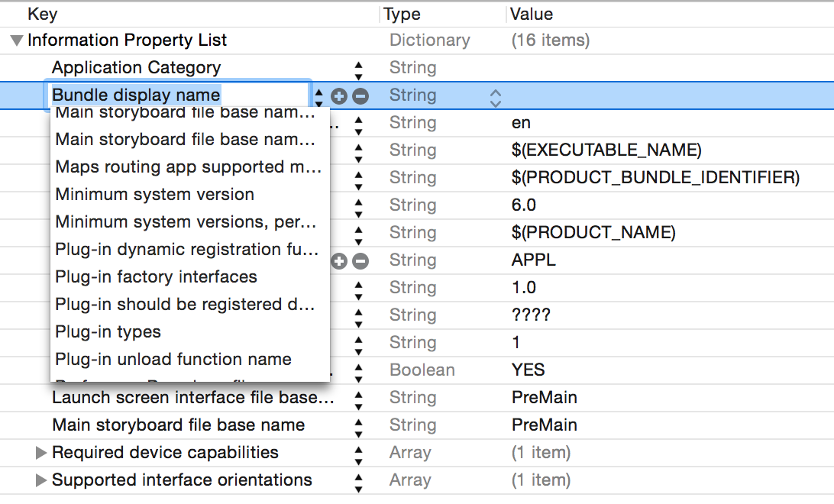Image resolution: width=834 pixels, height=504 pixels.
Task: Select Minimum system version from the list
Action: pos(154,195)
